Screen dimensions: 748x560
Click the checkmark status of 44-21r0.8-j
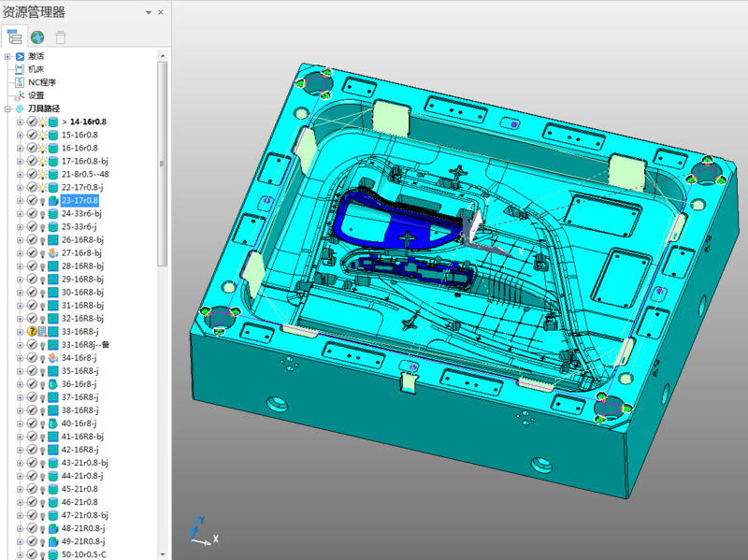pos(31,475)
